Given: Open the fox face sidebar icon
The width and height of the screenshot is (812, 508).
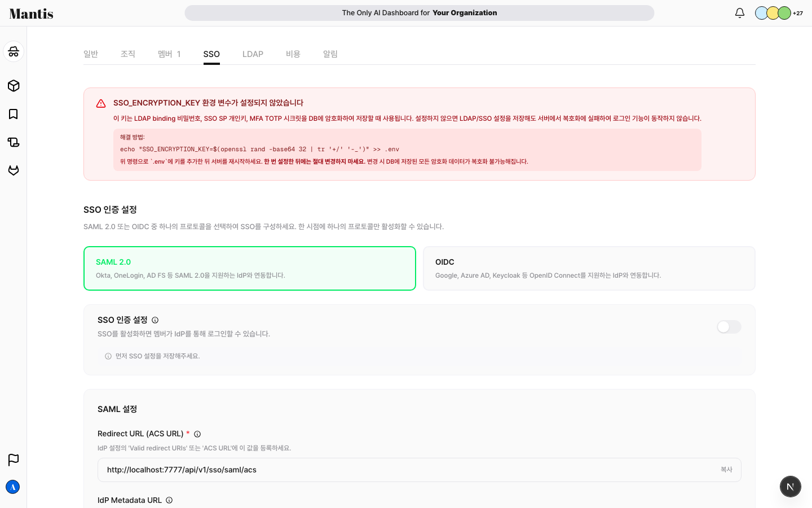Looking at the screenshot, I should tap(14, 170).
